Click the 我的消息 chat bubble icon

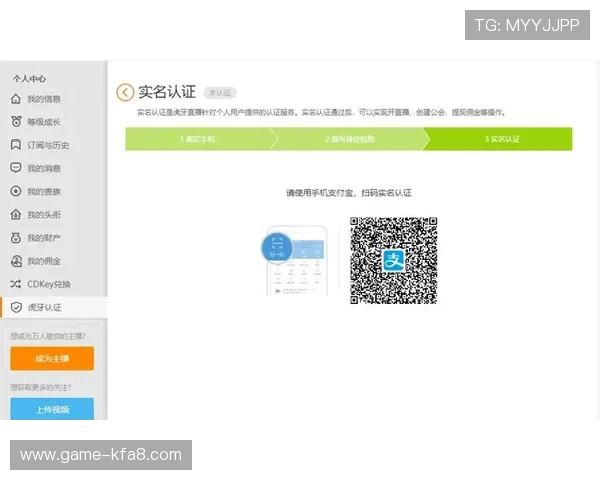[16, 168]
